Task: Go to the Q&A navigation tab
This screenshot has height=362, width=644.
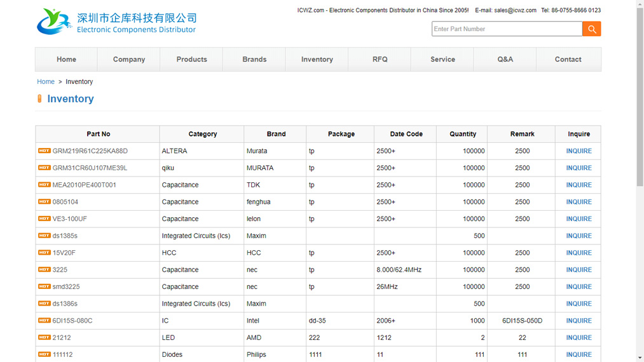Action: point(505,59)
